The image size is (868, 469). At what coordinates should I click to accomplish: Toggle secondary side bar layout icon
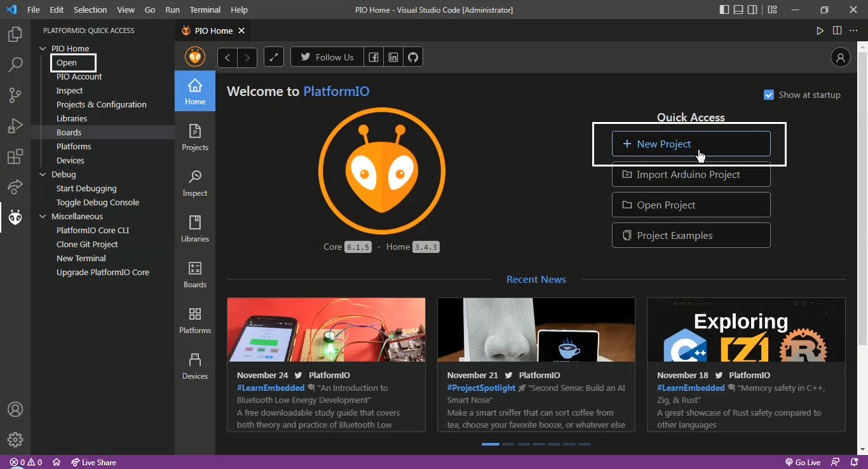click(x=752, y=10)
